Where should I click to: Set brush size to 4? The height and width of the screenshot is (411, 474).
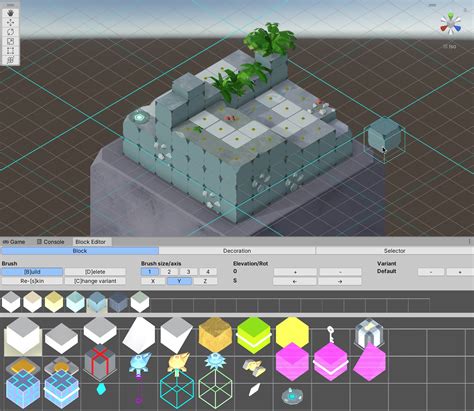[208, 272]
